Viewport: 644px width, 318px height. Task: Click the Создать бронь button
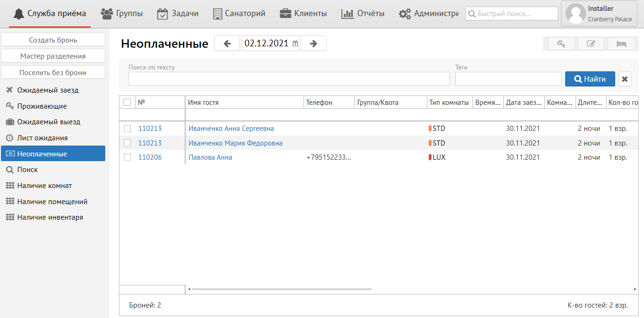click(53, 40)
